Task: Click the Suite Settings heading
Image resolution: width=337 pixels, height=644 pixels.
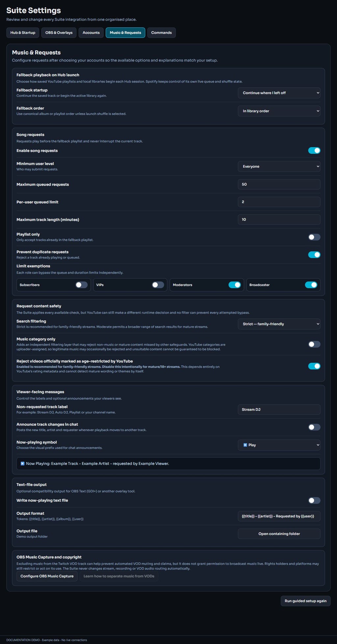Action: click(34, 11)
